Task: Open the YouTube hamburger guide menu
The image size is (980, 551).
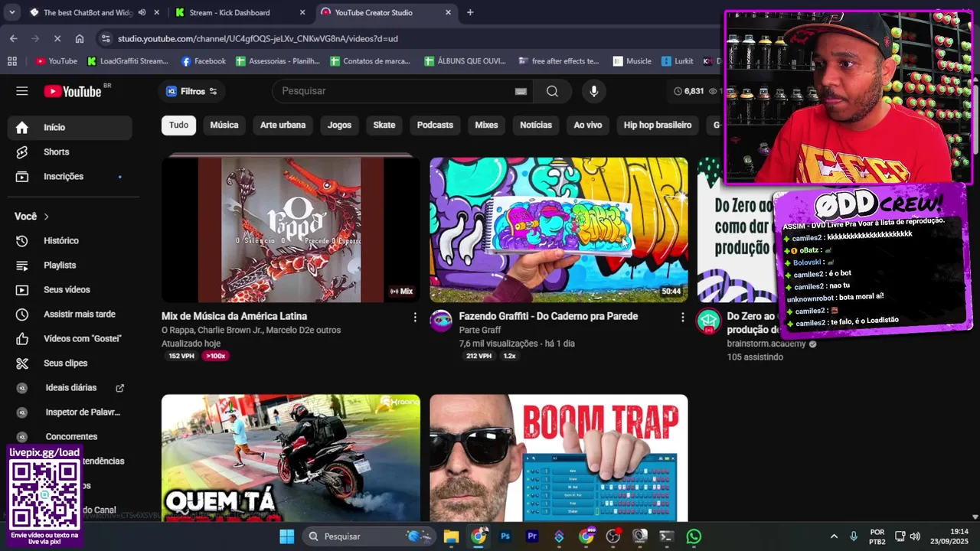Action: point(22,91)
